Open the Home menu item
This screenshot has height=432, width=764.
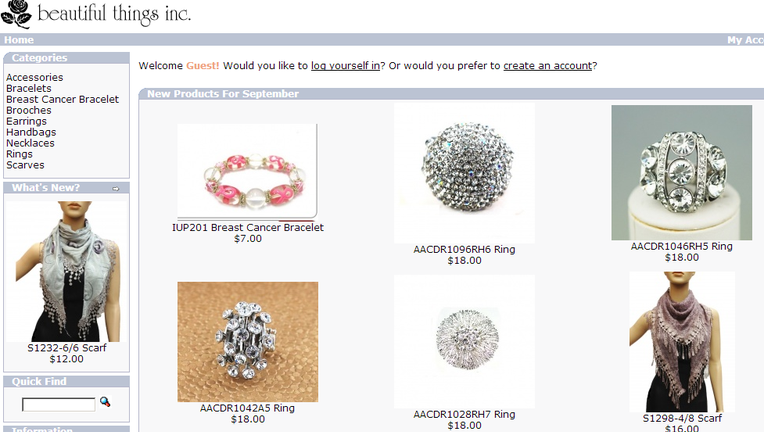pos(19,40)
